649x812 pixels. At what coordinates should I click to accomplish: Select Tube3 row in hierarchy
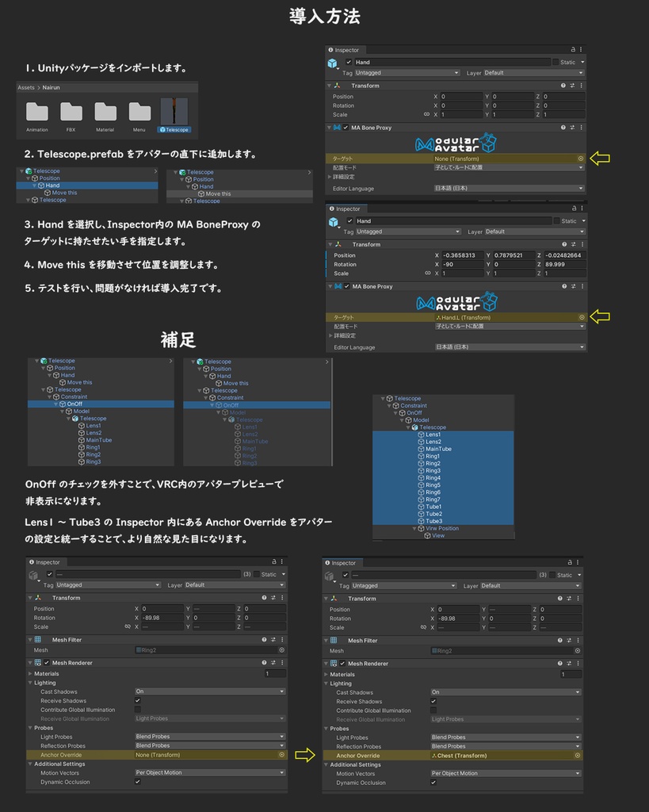point(443,521)
